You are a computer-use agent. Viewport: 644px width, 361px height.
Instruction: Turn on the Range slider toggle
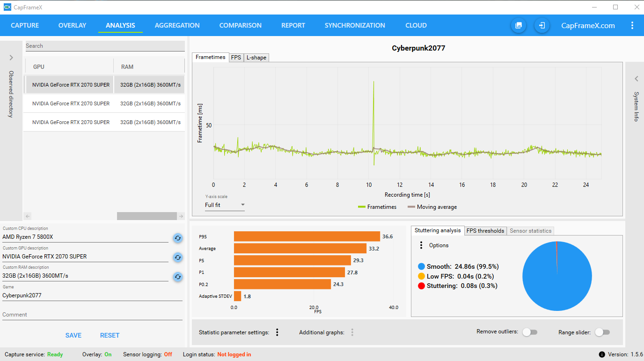(x=602, y=332)
